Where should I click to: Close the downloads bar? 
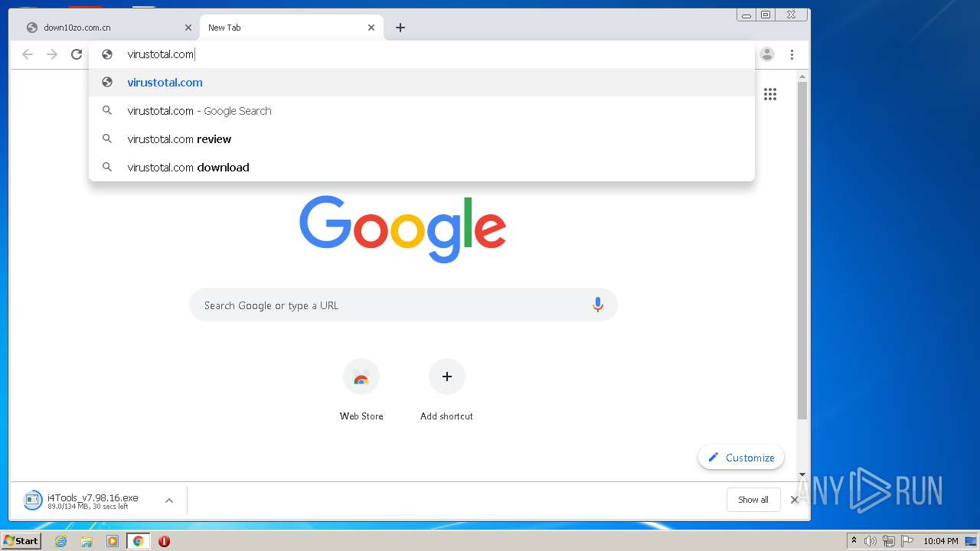click(794, 500)
